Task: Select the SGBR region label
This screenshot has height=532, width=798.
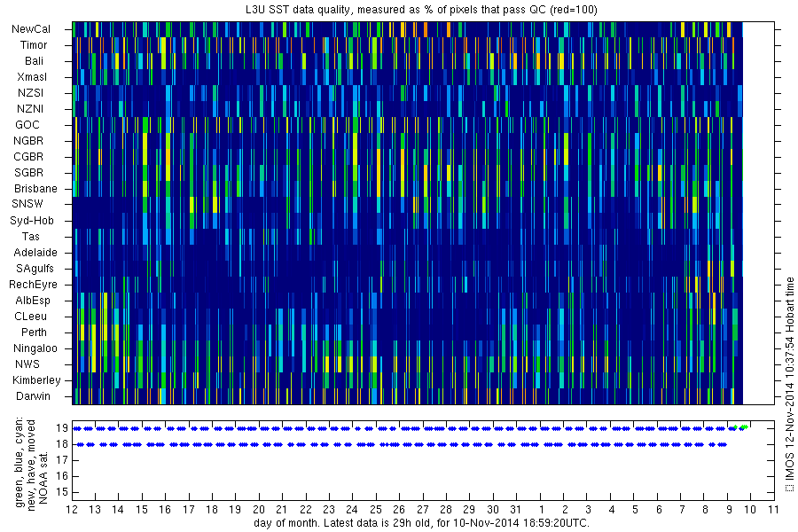Action: (x=28, y=173)
